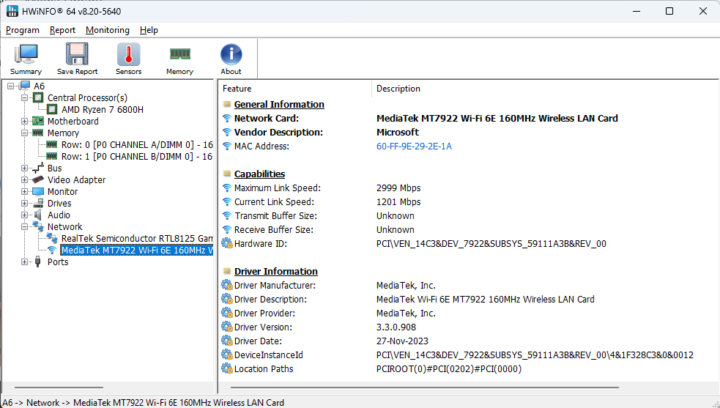The height and width of the screenshot is (408, 720).
Task: Click the Audio speaker icon
Action: coord(38,215)
